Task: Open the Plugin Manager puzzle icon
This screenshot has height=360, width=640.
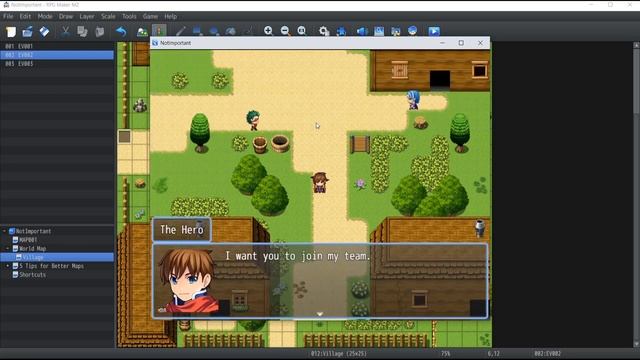Action: 341,31
